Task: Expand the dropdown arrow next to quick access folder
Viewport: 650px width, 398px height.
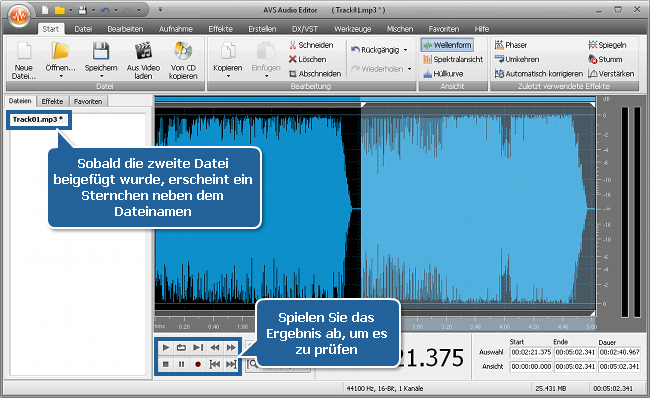Action: pyautogui.click(x=70, y=10)
